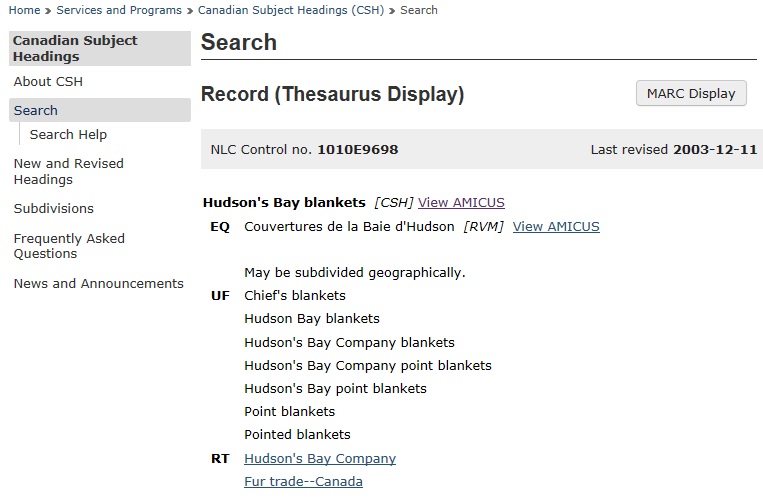View AMICUS for Hudson's Bay blankets CSH heading
This screenshot has height=498, width=763.
461,202
